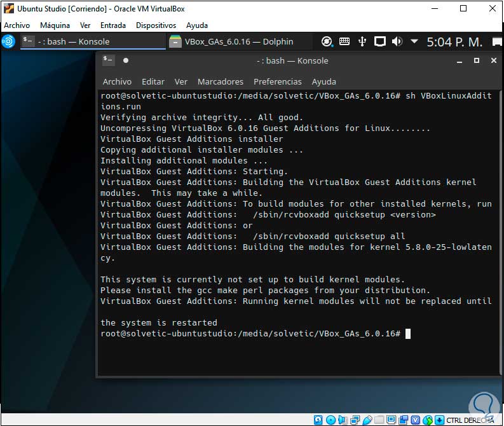504x426 pixels.
Task: Expand hidden system tray icons arrow
Action: (x=414, y=41)
